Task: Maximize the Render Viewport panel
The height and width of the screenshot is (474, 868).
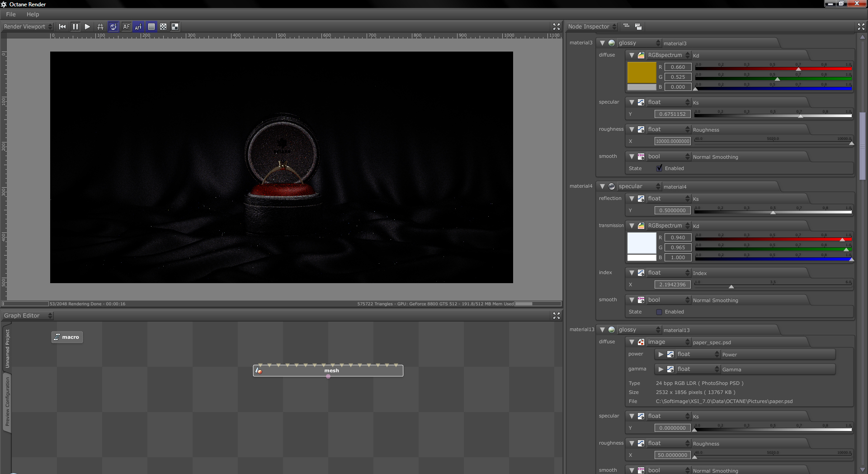Action: click(x=557, y=27)
